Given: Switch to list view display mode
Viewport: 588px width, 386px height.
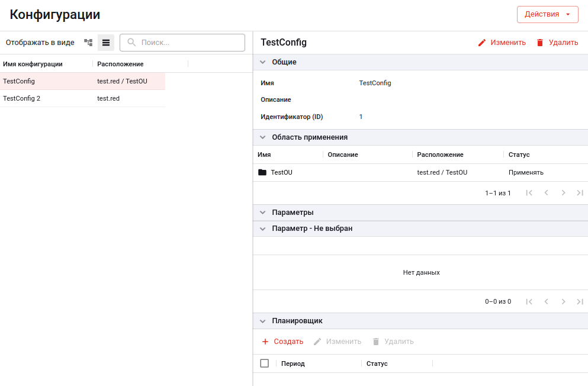Looking at the screenshot, I should (x=106, y=43).
